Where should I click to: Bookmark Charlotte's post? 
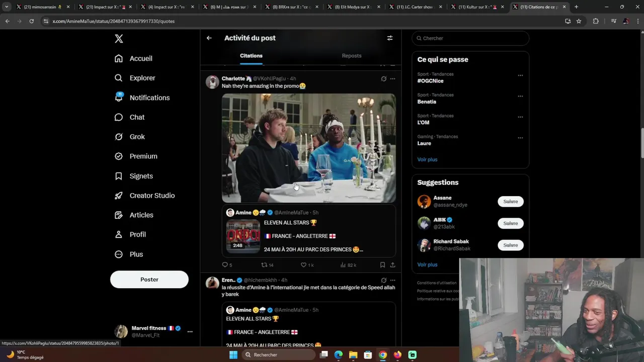[382, 264]
